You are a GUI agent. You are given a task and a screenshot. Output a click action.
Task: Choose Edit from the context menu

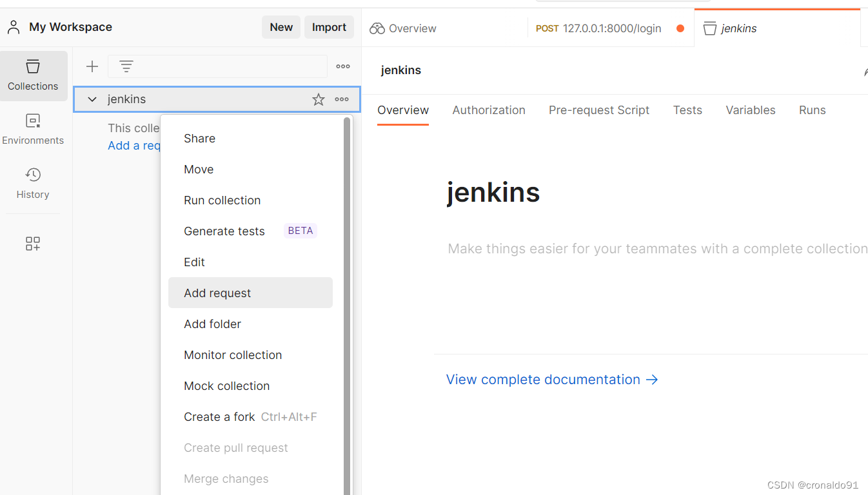(251, 262)
